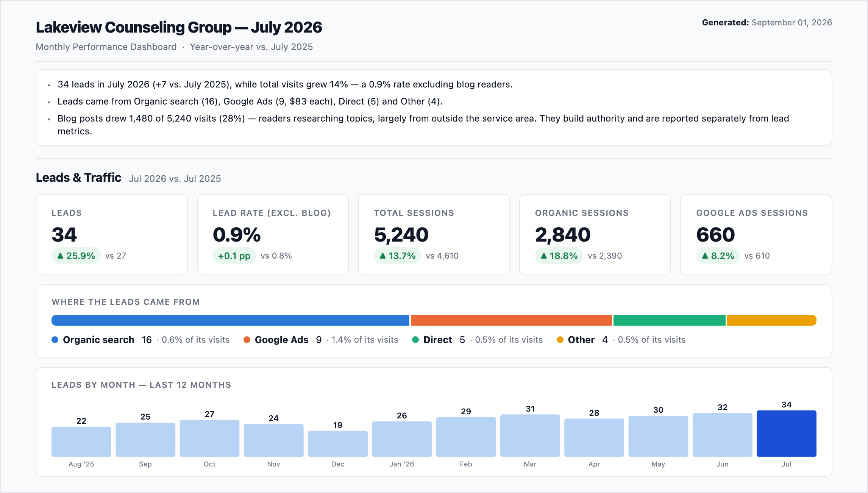The width and height of the screenshot is (868, 493).
Task: Click the 'vs 27' comparison text
Action: click(x=116, y=256)
